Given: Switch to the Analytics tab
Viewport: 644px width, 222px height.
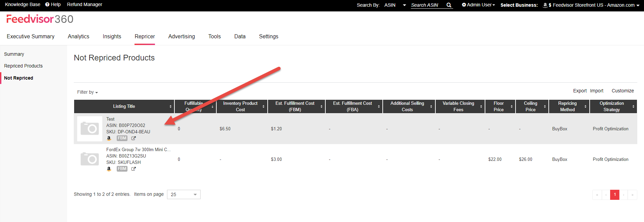Looking at the screenshot, I should coord(78,36).
